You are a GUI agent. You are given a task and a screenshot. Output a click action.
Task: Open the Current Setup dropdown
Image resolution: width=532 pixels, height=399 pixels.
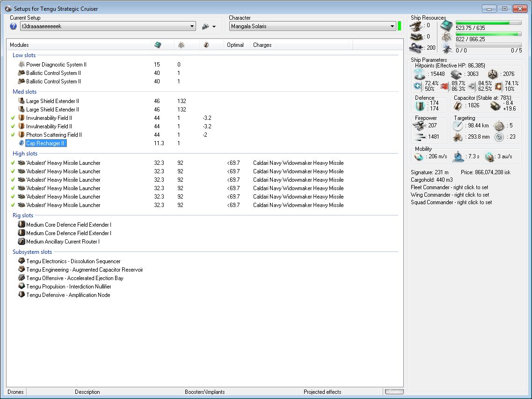pos(192,27)
